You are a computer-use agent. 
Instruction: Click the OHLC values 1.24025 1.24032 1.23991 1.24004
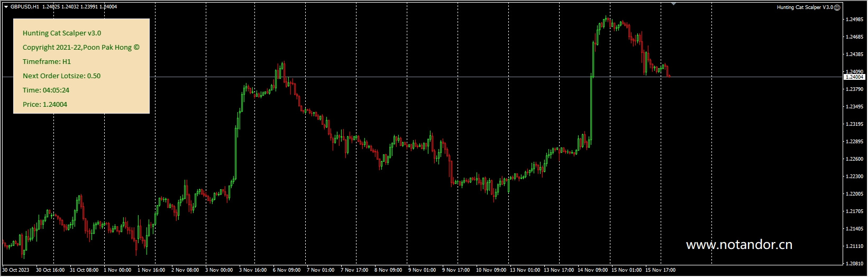(80, 7)
